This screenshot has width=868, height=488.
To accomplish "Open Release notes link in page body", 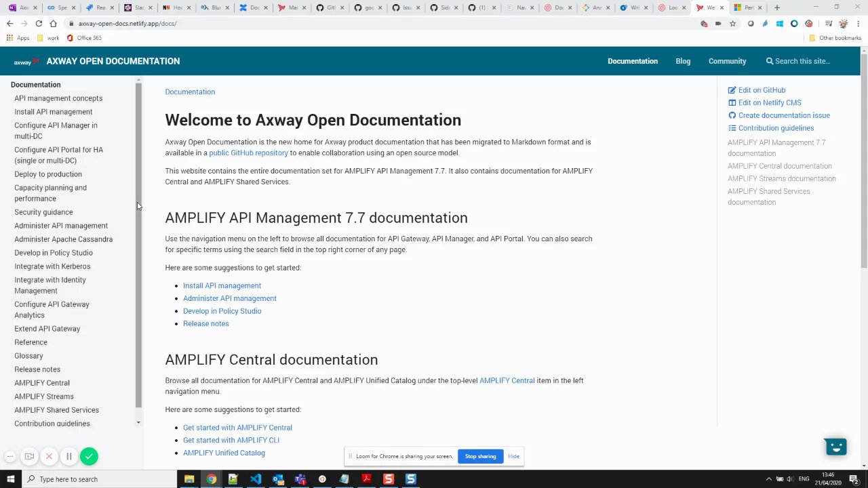I will (x=205, y=324).
